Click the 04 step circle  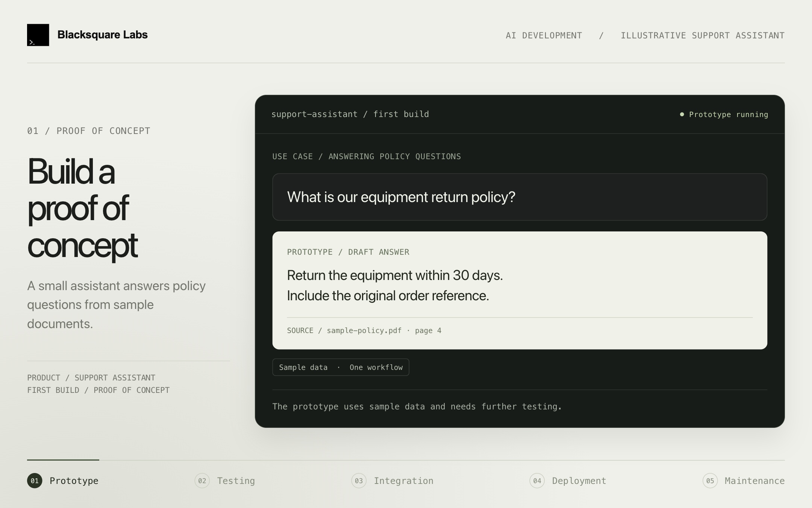pos(537,481)
